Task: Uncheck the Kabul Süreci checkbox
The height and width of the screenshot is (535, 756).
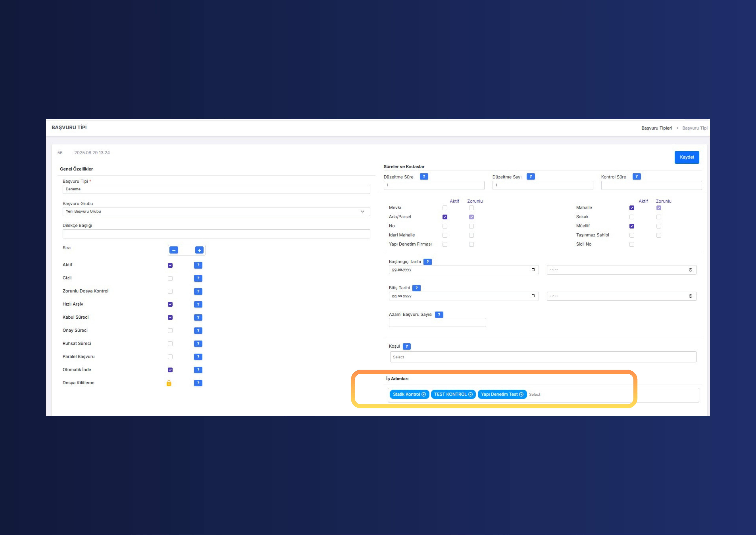Action: pos(170,317)
